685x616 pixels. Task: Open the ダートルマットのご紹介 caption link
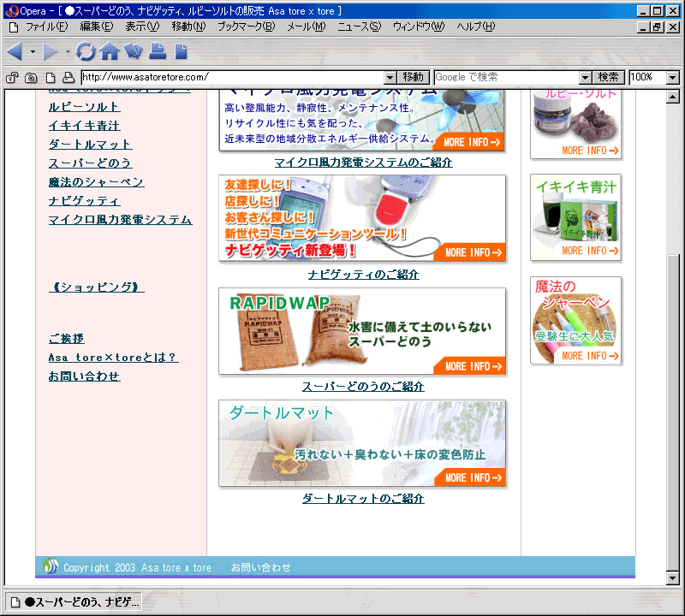coord(363,499)
